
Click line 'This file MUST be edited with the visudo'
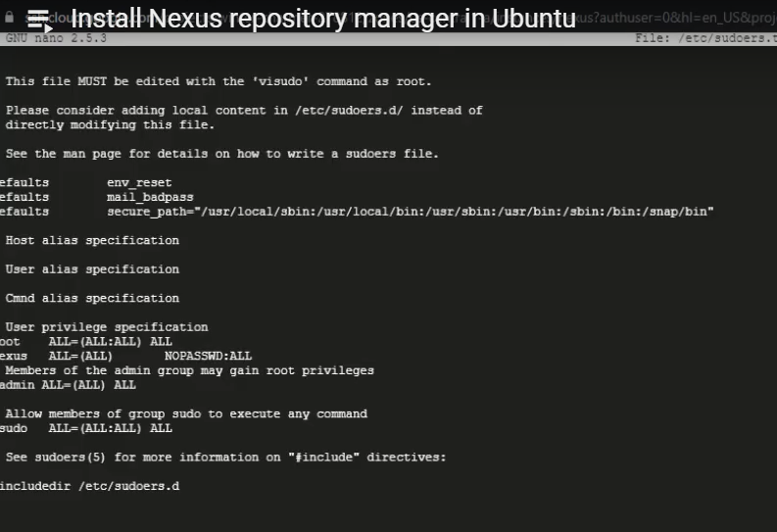(219, 81)
